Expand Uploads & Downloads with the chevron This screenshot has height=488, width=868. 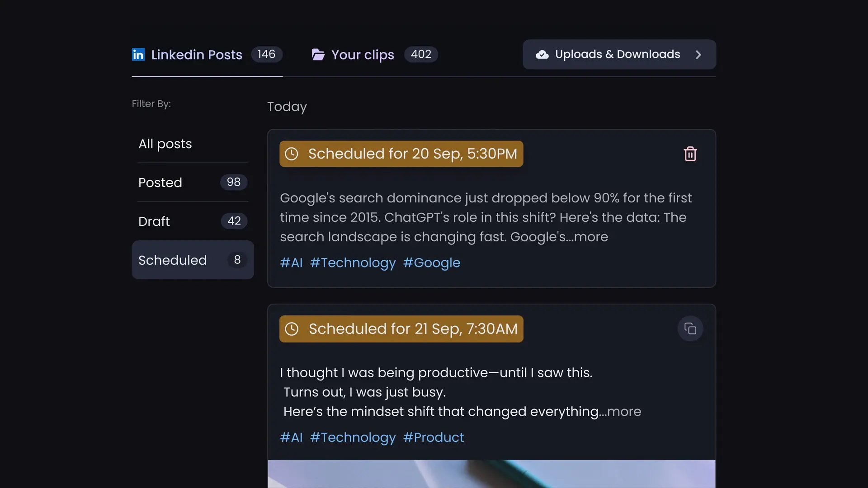[x=698, y=54]
